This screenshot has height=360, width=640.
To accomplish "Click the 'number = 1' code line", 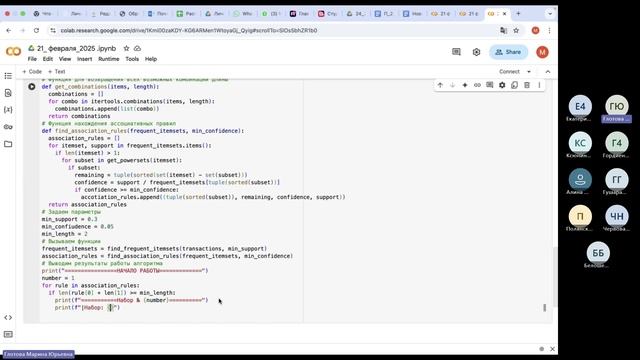I will (x=58, y=278).
